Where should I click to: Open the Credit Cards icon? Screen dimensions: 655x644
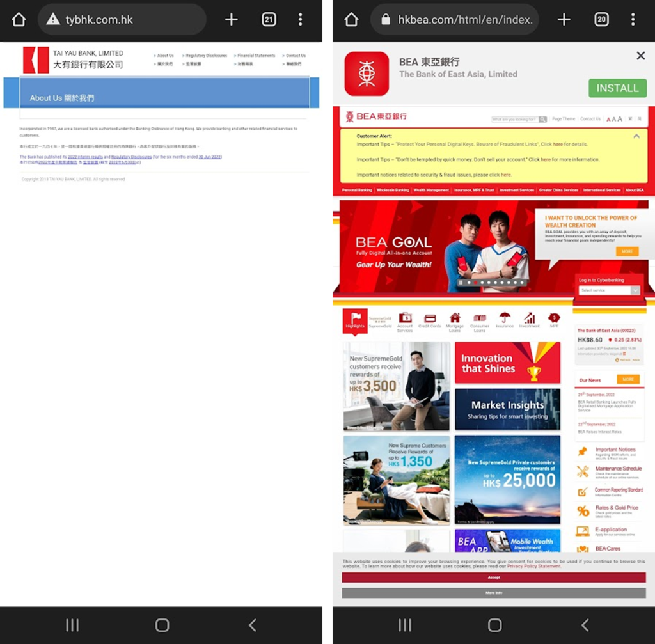click(x=430, y=321)
